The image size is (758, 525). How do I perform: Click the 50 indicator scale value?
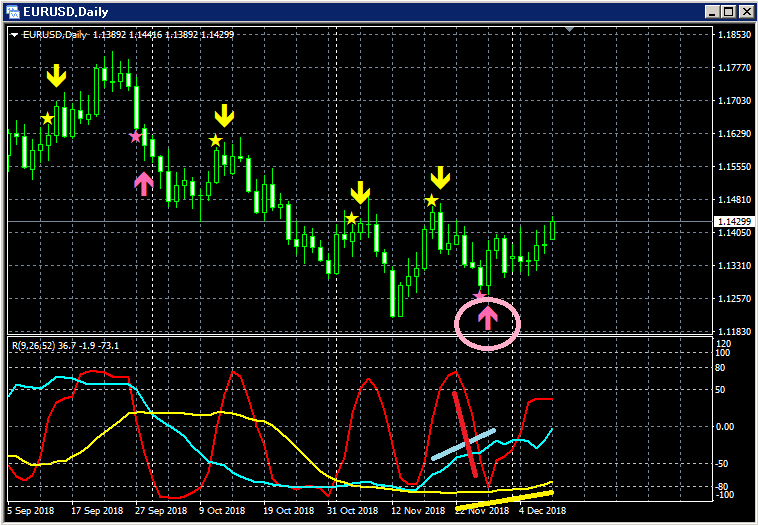pyautogui.click(x=720, y=390)
